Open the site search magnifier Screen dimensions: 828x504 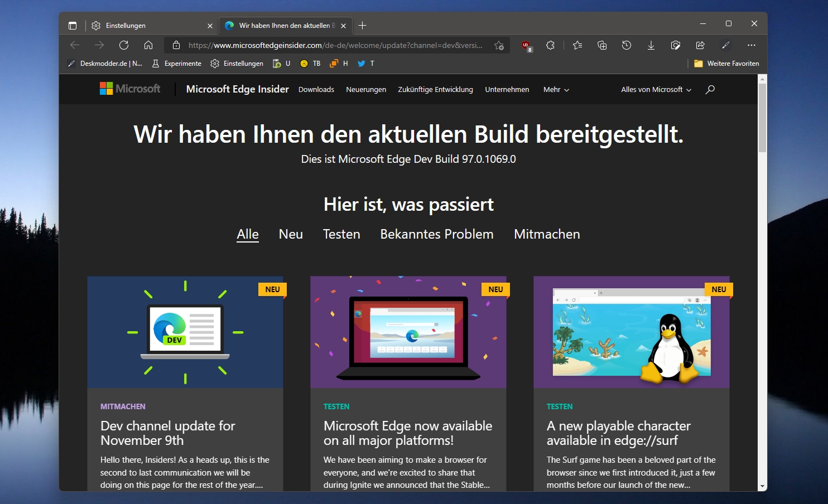(710, 89)
